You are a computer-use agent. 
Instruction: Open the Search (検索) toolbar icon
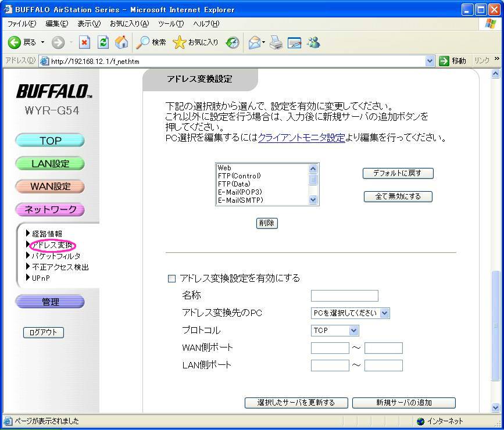pos(151,42)
